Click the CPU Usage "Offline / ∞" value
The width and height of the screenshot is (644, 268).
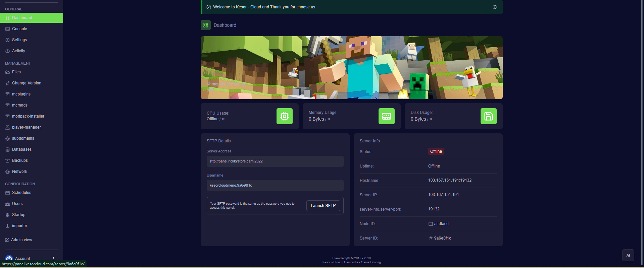coord(215,119)
